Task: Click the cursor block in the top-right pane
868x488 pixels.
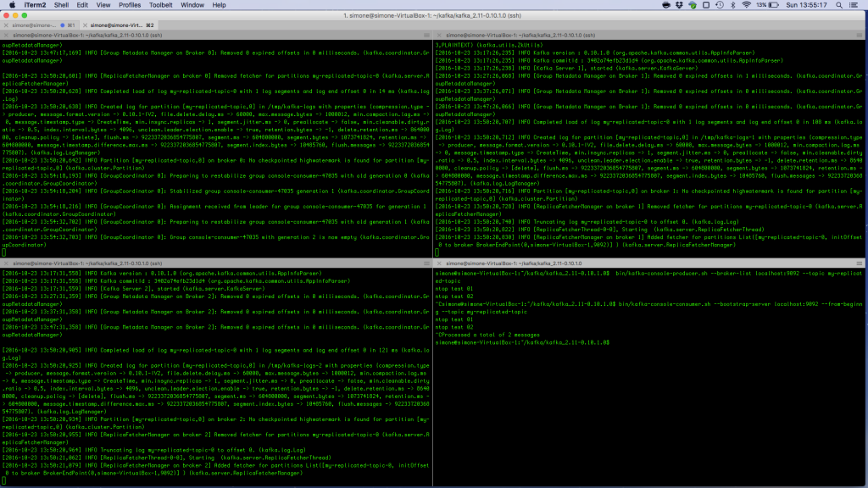Action: point(437,252)
